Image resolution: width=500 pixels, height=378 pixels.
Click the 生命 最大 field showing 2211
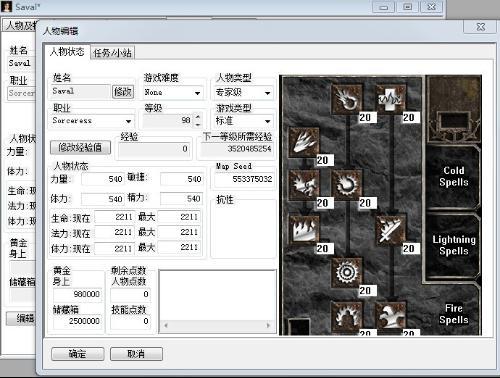179,217
